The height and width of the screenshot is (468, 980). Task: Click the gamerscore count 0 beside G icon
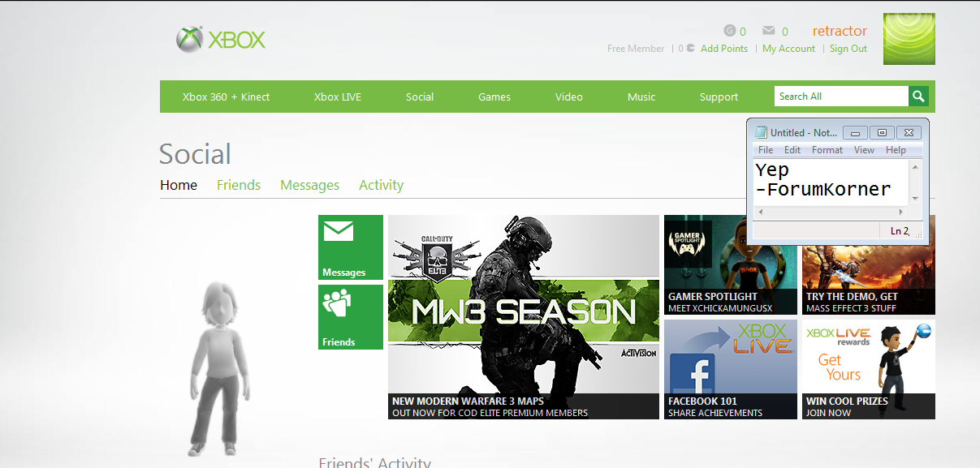(x=743, y=32)
